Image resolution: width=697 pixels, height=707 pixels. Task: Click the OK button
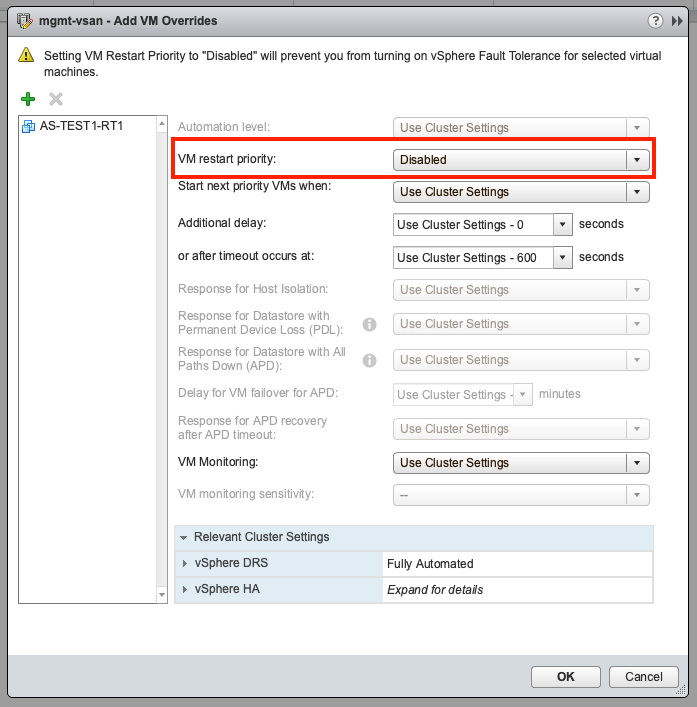[566, 677]
